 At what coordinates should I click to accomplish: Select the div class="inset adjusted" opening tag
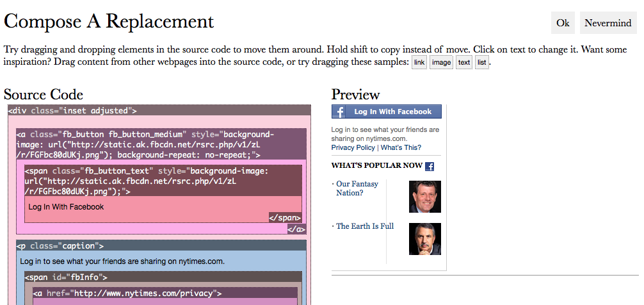(x=159, y=110)
